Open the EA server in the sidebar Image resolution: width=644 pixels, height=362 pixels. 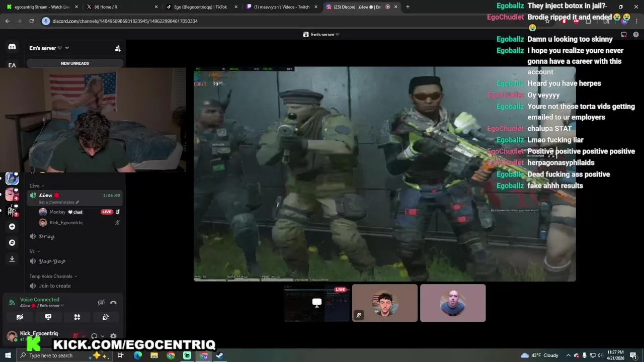(12, 65)
